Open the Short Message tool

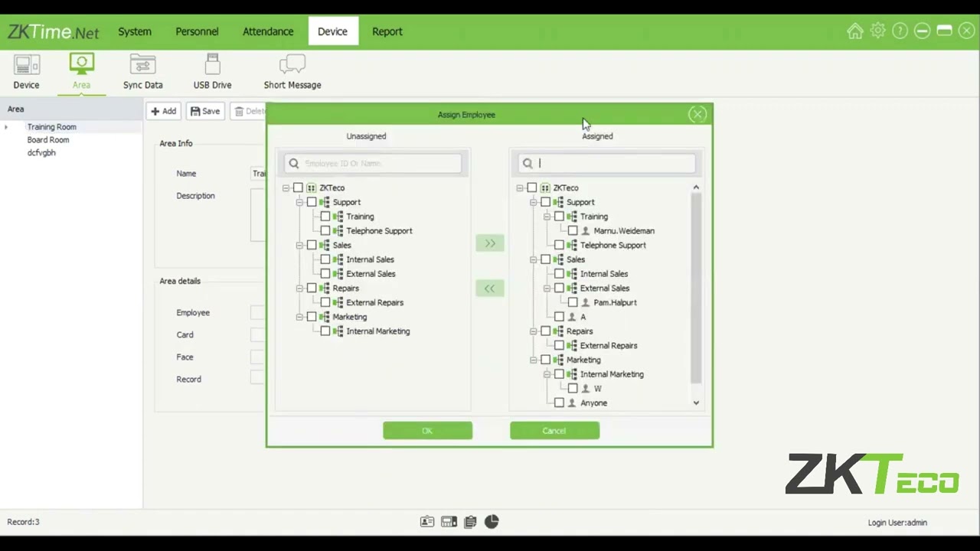click(x=292, y=72)
